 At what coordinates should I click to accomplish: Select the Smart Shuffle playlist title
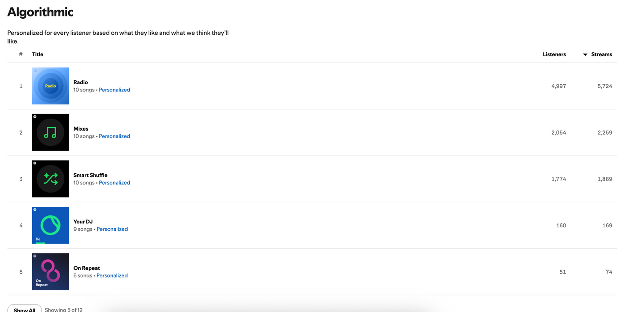90,175
